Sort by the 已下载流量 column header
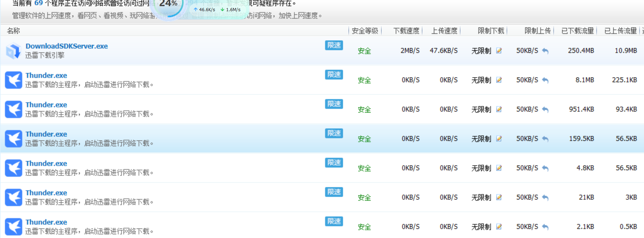Viewport: 644px width, 238px height. pyautogui.click(x=577, y=31)
